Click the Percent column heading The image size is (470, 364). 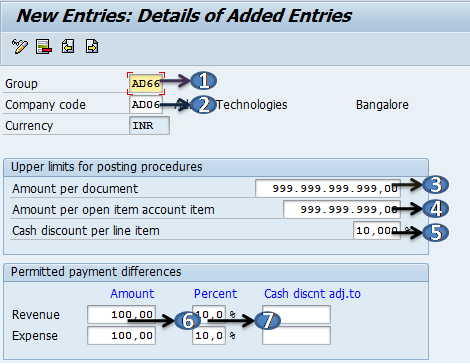[x=216, y=294]
